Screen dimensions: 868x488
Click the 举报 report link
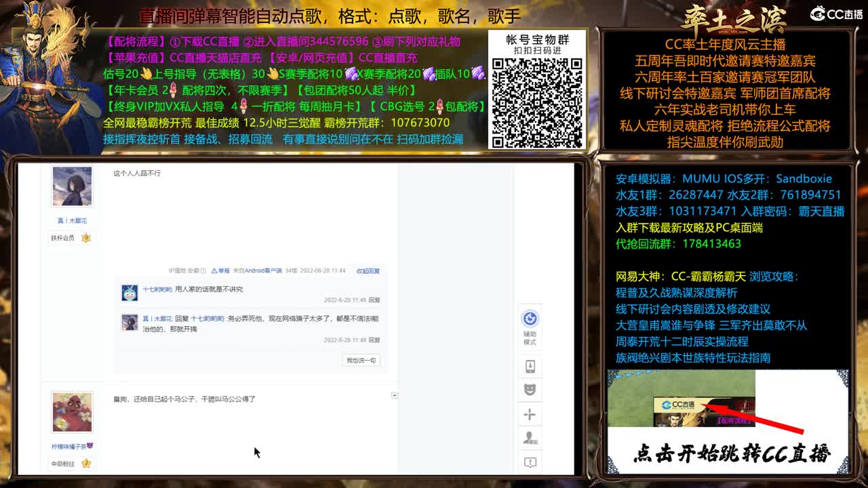click(x=220, y=270)
